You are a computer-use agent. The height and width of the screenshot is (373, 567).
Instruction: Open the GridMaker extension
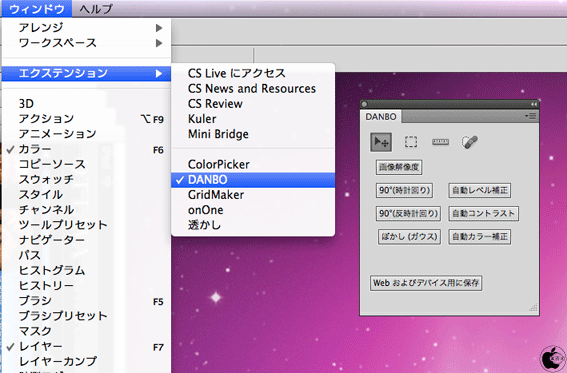click(x=253, y=195)
